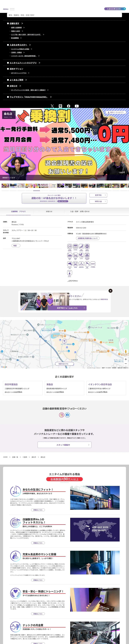Viewport: 129px width, 644px height.
Task: Open AFベネフィットプラス submenu link
Action: pyautogui.click(x=19, y=73)
